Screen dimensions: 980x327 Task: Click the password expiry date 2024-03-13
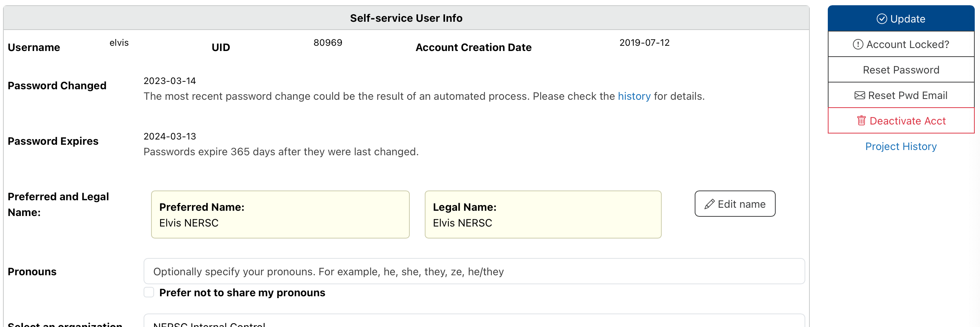point(170,136)
